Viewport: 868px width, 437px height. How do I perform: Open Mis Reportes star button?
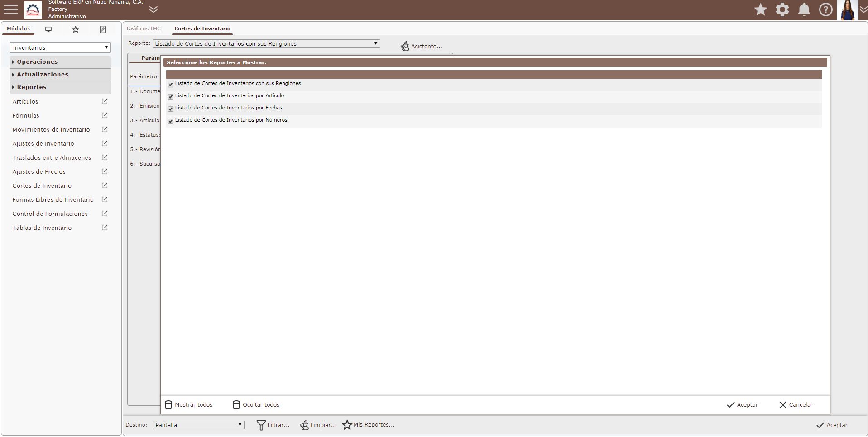pyautogui.click(x=368, y=425)
